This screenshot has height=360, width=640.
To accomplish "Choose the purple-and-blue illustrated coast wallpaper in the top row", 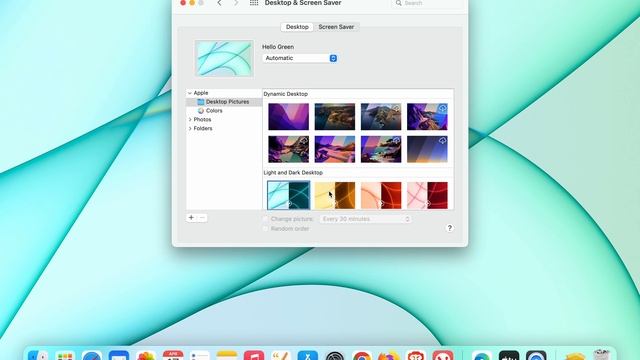I will tap(427, 117).
